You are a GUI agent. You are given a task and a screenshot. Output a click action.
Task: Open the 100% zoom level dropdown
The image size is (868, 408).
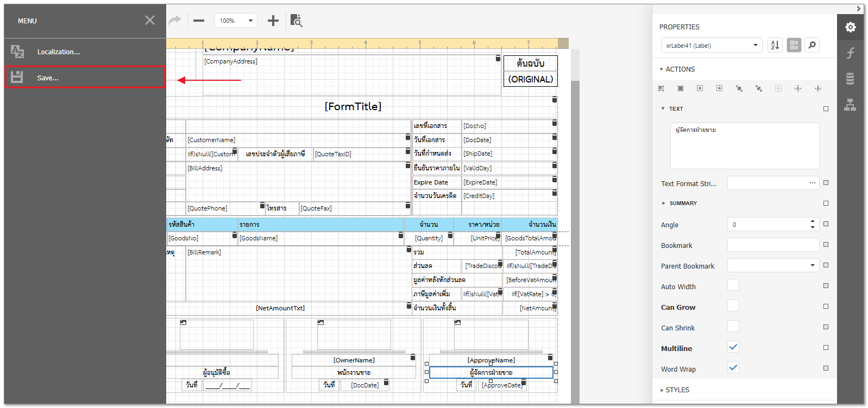tap(236, 21)
